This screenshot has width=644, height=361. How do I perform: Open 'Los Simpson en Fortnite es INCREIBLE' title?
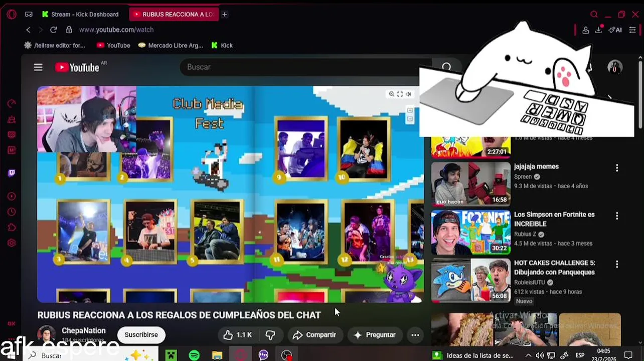pyautogui.click(x=554, y=219)
